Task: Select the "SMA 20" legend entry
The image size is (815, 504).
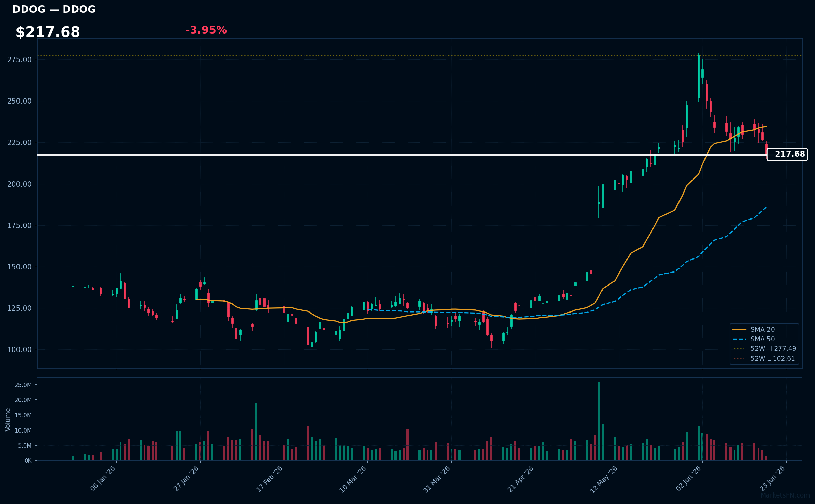Action: click(753, 329)
